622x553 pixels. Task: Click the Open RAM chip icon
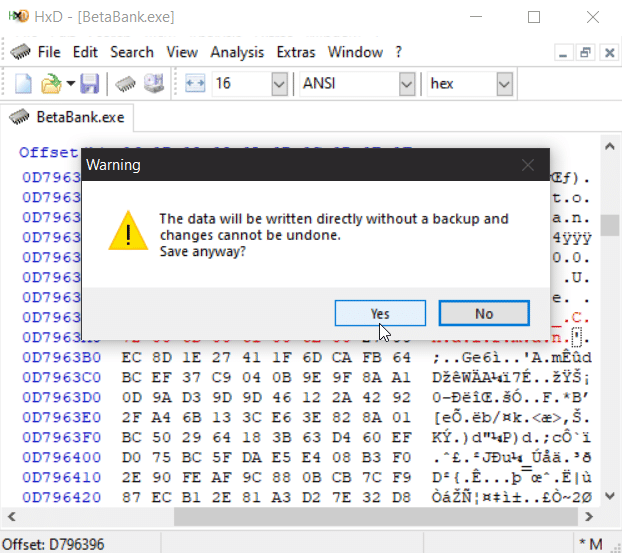(126, 84)
